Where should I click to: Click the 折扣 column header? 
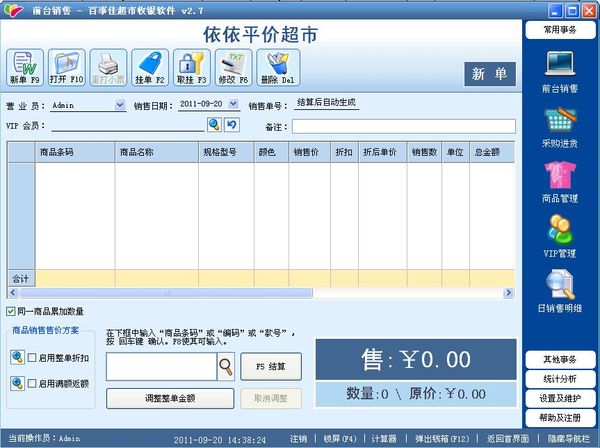(344, 152)
